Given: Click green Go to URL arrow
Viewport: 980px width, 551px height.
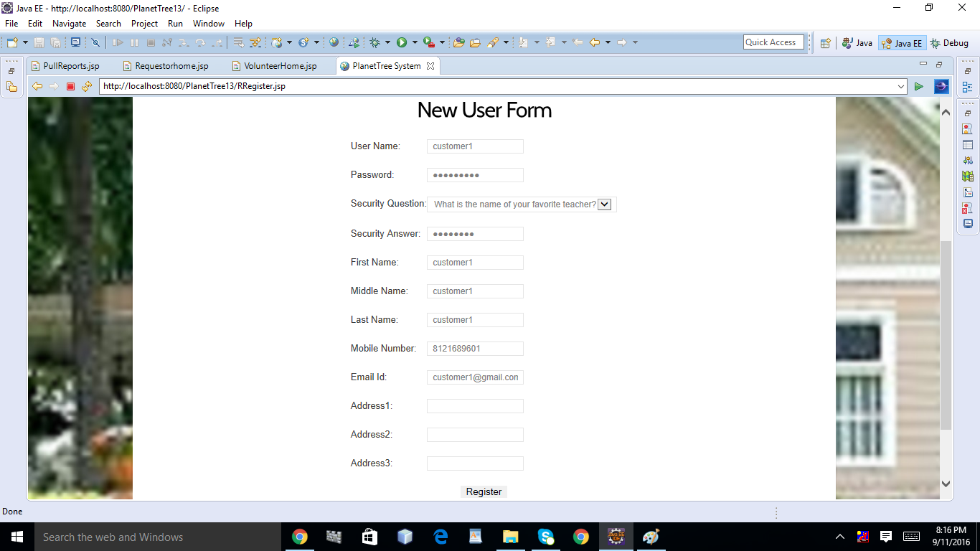Looking at the screenshot, I should (x=919, y=86).
